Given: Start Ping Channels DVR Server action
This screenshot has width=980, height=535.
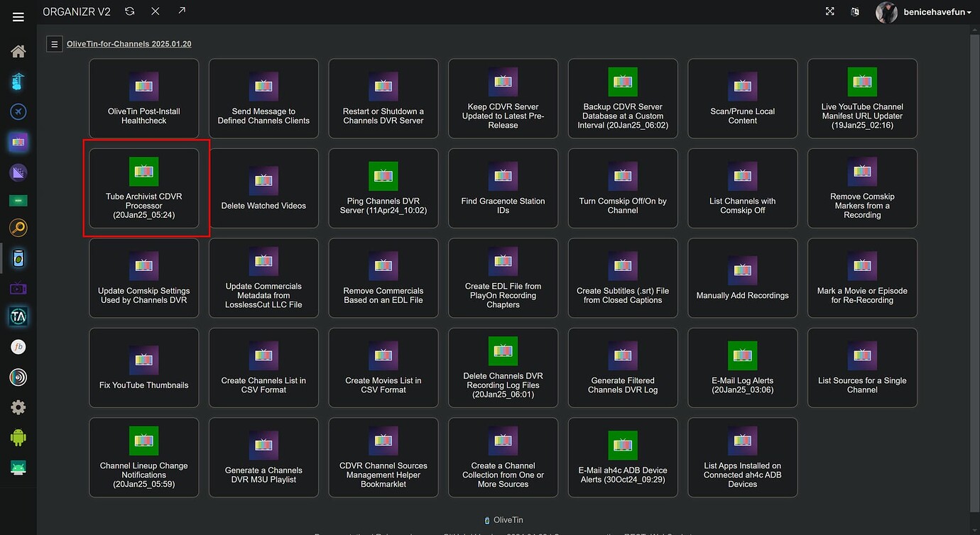Looking at the screenshot, I should tap(383, 188).
